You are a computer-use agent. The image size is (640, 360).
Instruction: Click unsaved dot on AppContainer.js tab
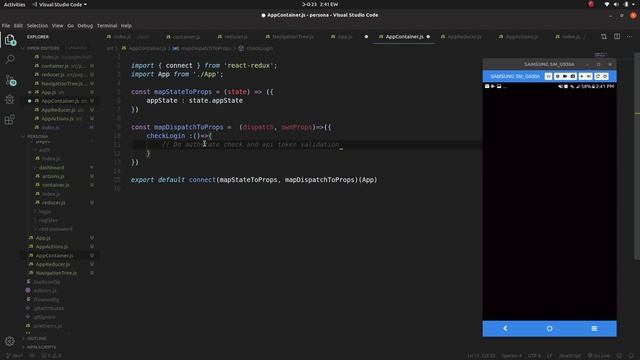click(428, 37)
